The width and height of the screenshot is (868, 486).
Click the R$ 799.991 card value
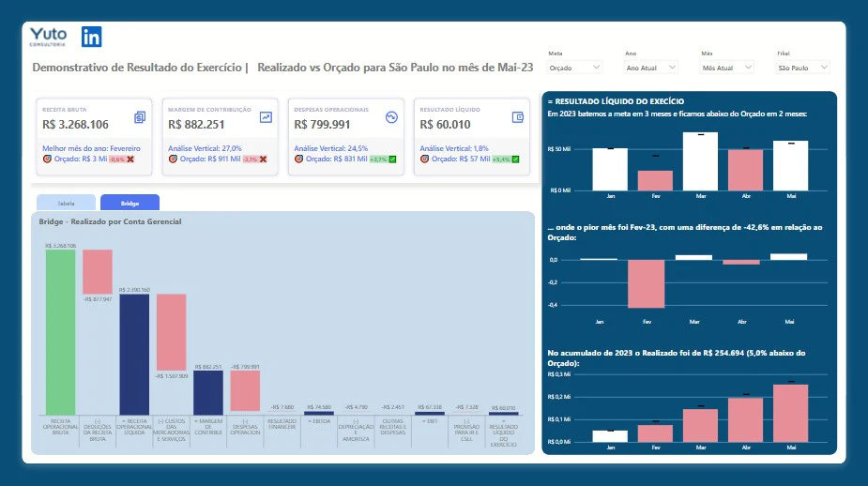(x=322, y=125)
